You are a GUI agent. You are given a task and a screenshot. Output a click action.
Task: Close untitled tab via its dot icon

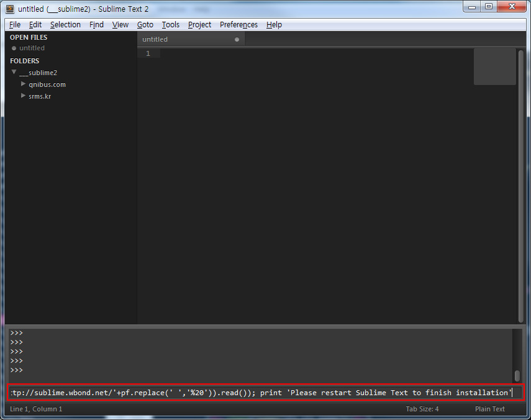tap(237, 40)
